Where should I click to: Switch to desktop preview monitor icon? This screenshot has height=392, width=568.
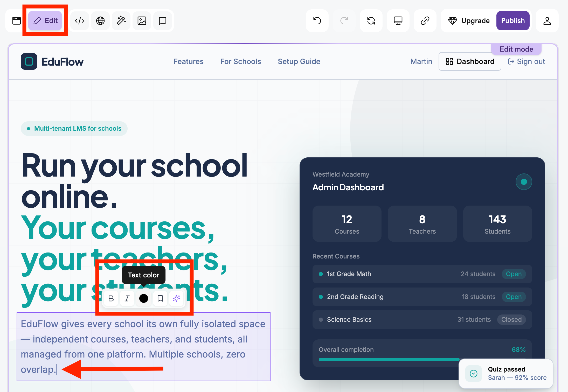click(398, 21)
